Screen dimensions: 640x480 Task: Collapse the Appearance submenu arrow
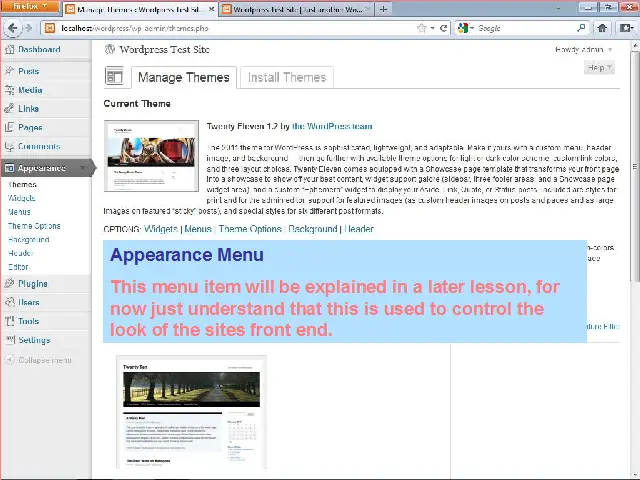click(x=82, y=168)
